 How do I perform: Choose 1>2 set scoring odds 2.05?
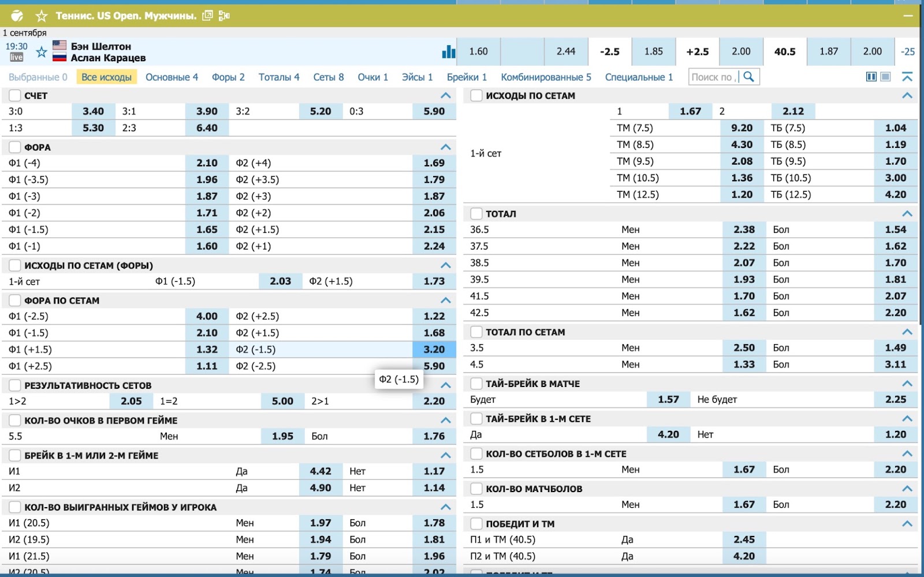click(131, 401)
